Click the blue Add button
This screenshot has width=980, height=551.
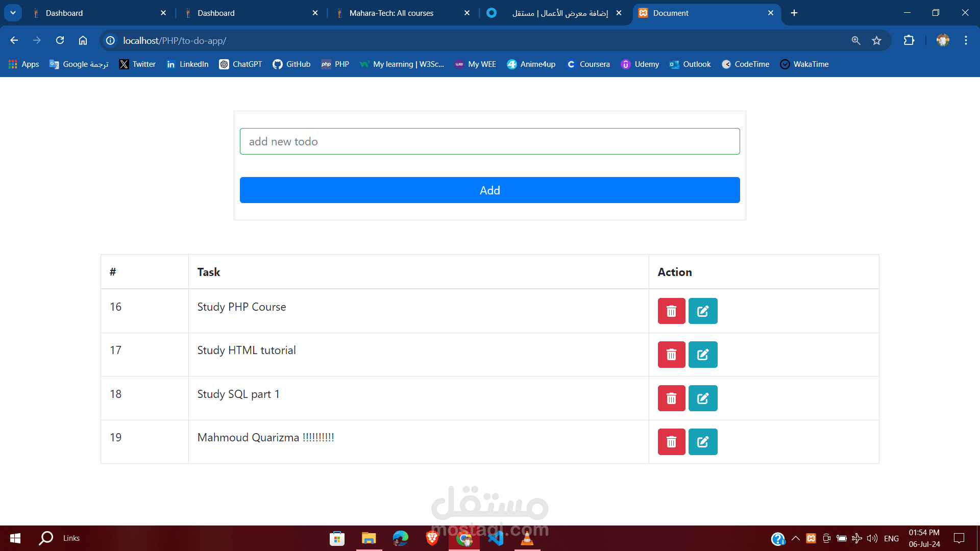click(489, 190)
